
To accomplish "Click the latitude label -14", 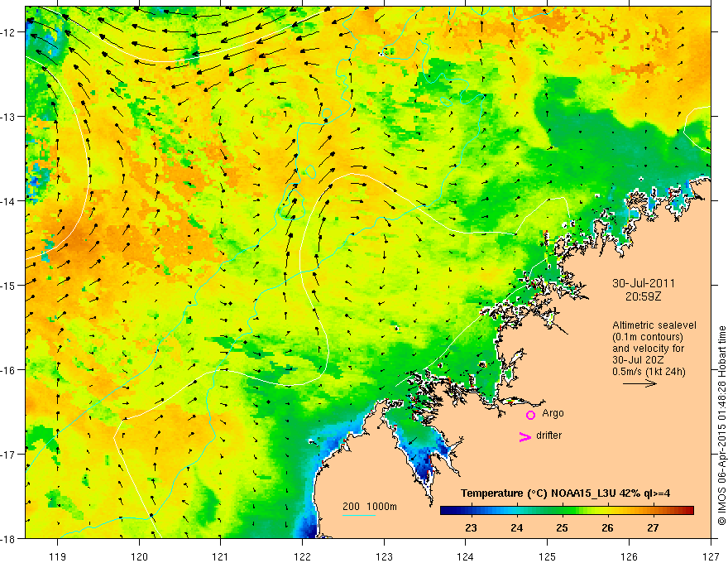I will coord(8,201).
